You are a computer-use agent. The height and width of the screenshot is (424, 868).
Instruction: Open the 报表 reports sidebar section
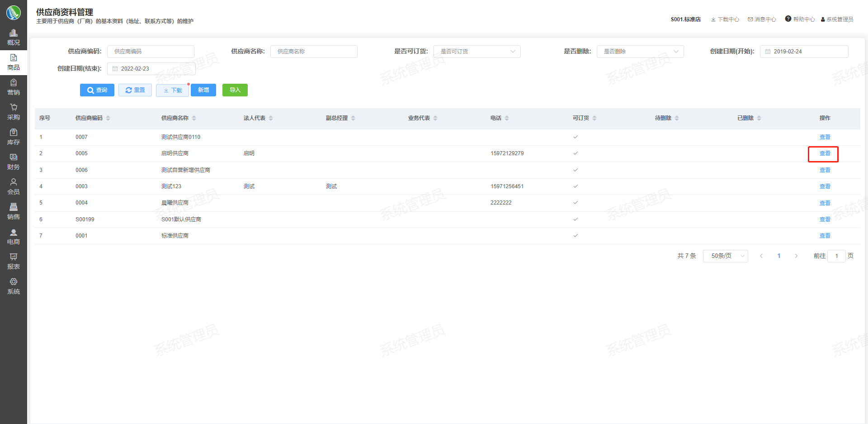[x=14, y=262]
